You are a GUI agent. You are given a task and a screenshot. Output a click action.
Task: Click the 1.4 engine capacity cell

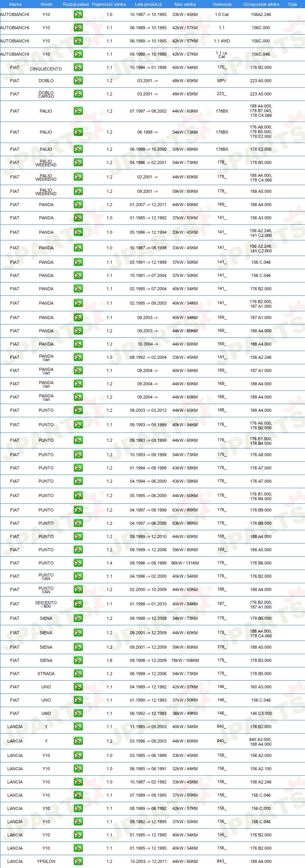tap(109, 563)
